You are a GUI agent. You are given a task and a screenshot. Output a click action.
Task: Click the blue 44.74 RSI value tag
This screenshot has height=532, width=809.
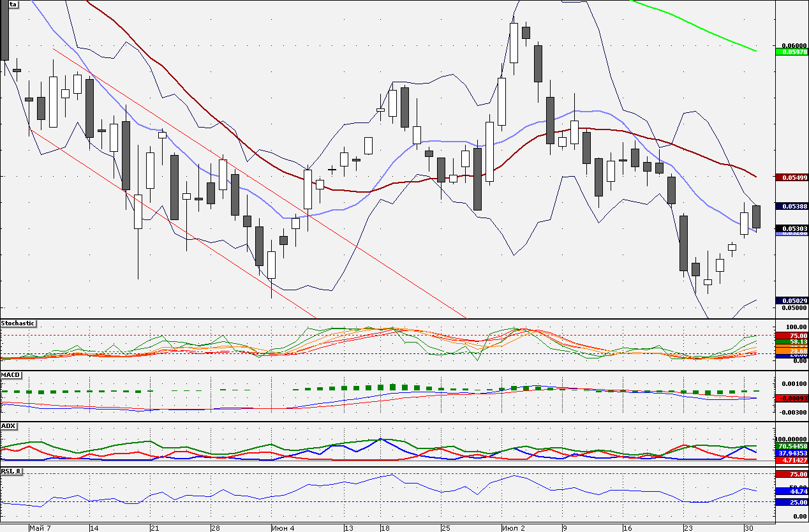coord(792,491)
